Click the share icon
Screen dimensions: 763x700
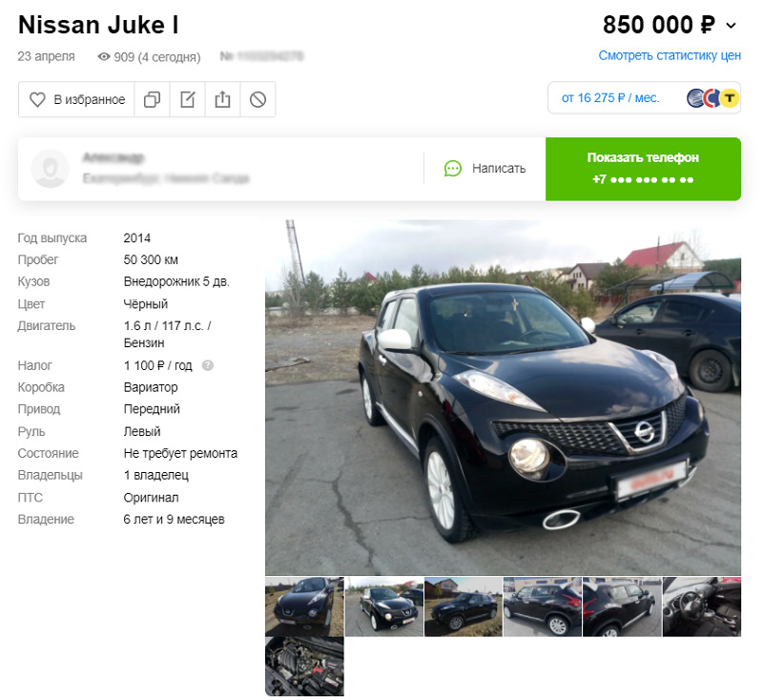coord(222,99)
